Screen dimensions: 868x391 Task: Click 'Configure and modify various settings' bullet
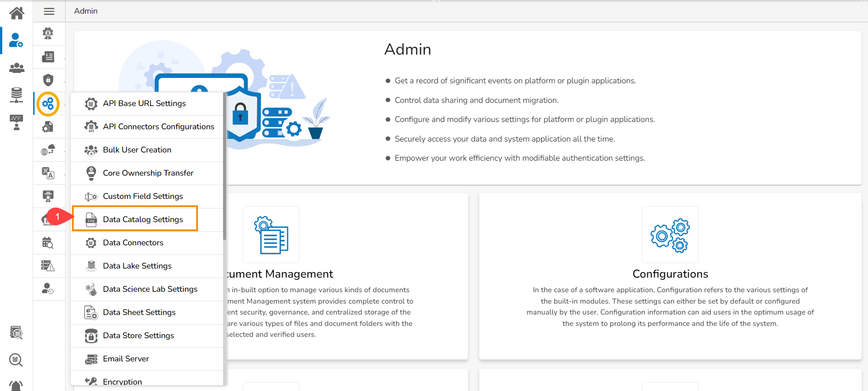click(x=525, y=119)
